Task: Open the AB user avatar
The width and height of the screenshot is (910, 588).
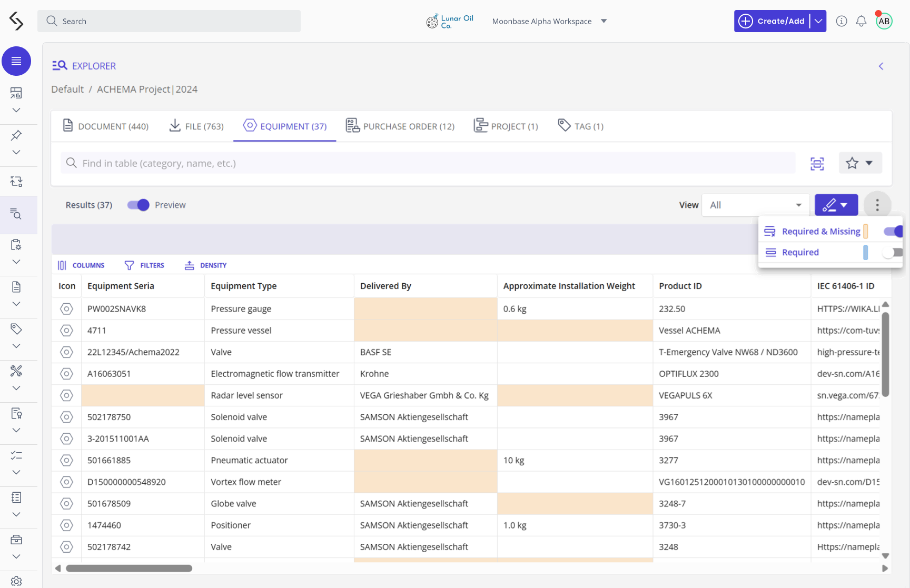Action: [x=884, y=21]
